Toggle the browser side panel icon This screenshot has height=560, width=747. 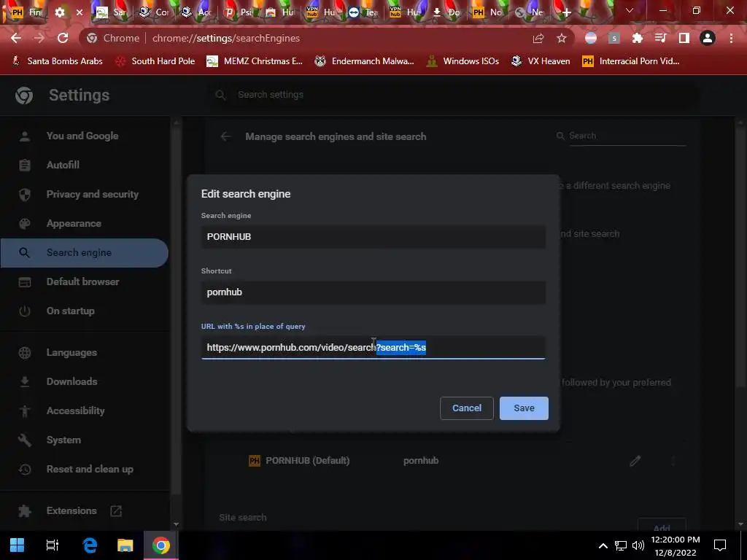(684, 38)
